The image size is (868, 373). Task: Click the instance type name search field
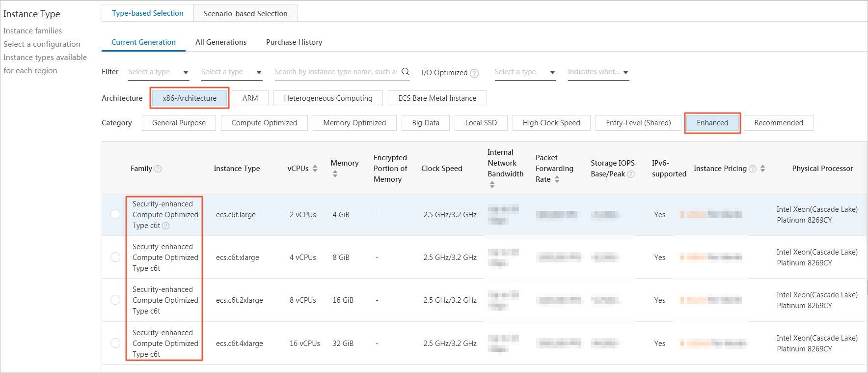[x=335, y=72]
